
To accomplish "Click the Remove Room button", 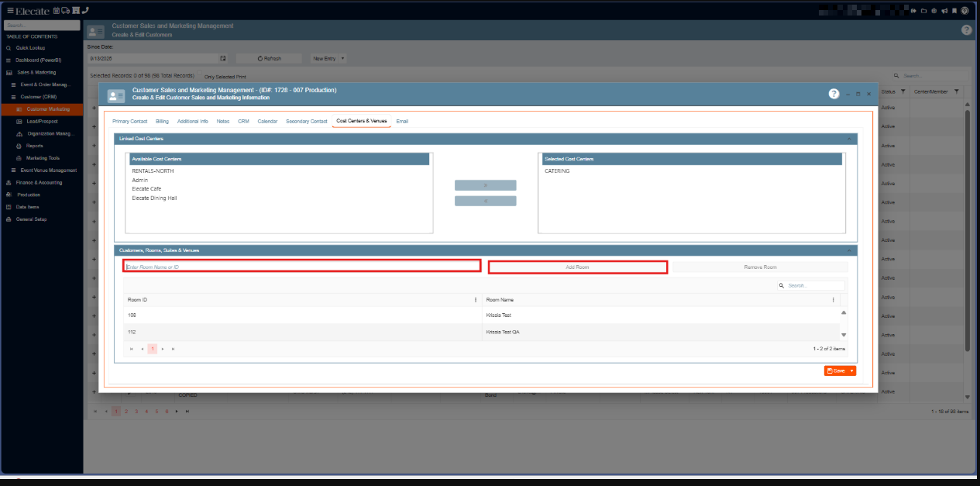I will point(760,267).
